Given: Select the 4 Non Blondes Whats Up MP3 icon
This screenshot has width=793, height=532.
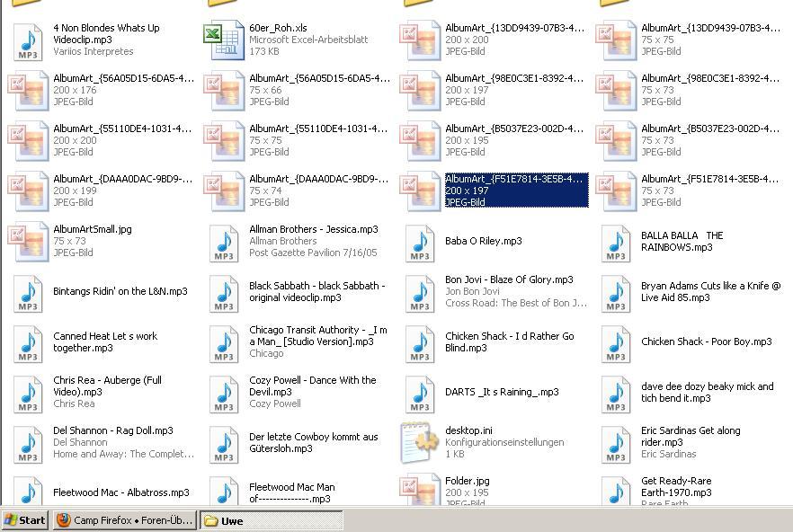Looking at the screenshot, I should (28, 42).
